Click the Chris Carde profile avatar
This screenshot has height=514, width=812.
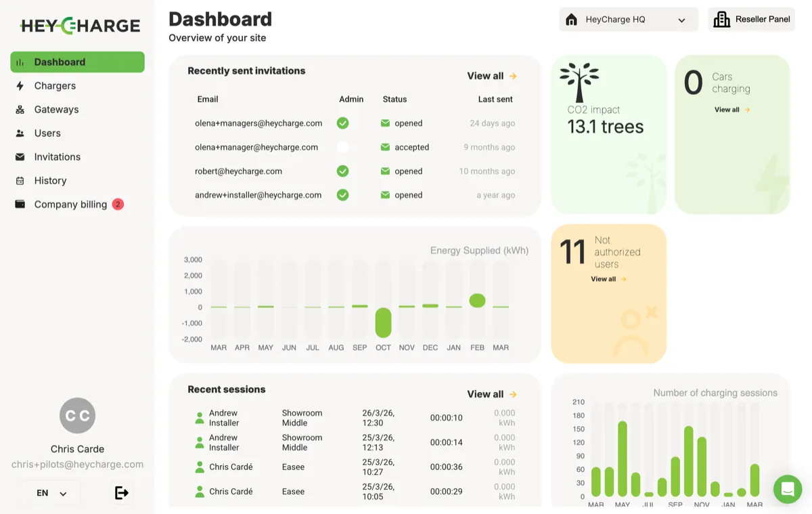(77, 415)
